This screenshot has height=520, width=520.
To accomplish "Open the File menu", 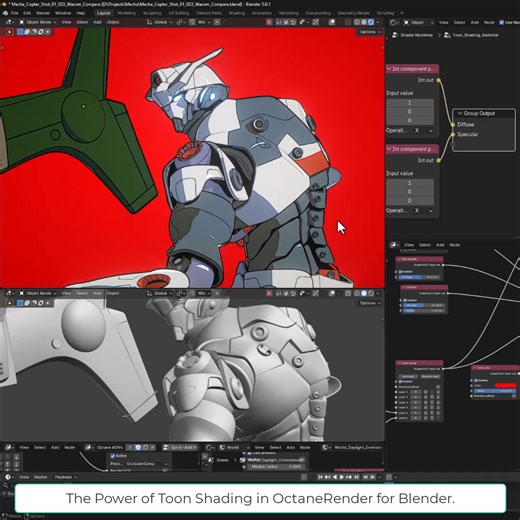I will [x=14, y=13].
